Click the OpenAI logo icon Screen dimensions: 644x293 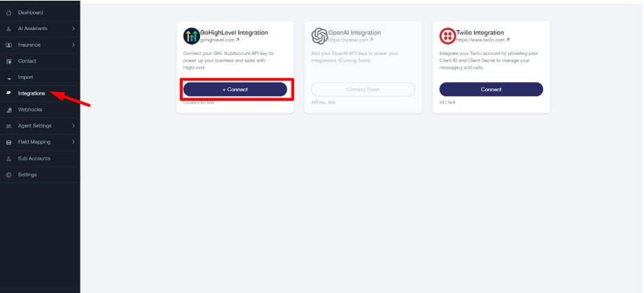pyautogui.click(x=319, y=36)
